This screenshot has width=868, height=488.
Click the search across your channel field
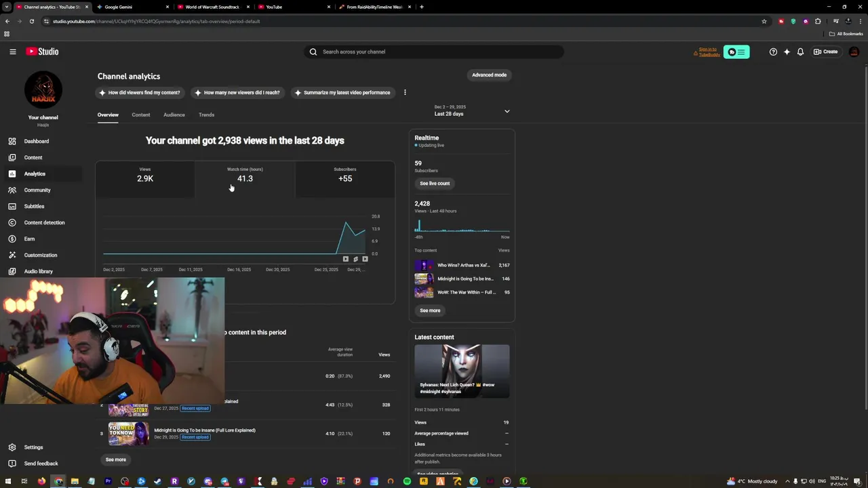pyautogui.click(x=434, y=52)
